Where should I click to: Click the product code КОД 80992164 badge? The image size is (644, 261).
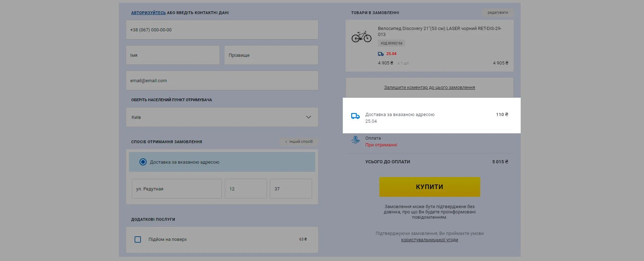click(x=391, y=43)
